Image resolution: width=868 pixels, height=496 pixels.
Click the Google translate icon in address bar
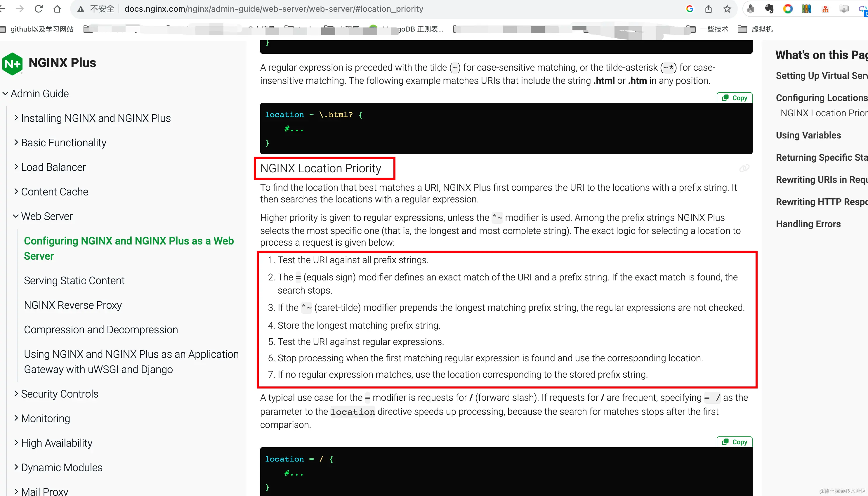coord(690,9)
